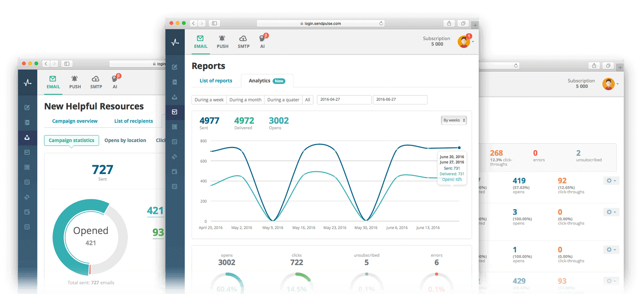Screen dimensions: 644x294
Task: Reload page in center Safari window
Action: pyautogui.click(x=381, y=23)
